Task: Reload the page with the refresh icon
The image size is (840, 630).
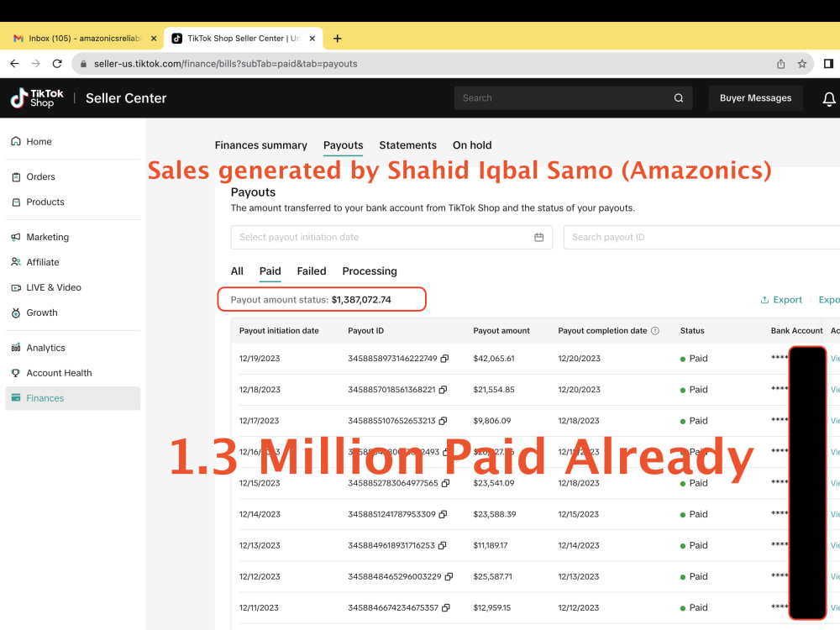Action: [x=57, y=64]
